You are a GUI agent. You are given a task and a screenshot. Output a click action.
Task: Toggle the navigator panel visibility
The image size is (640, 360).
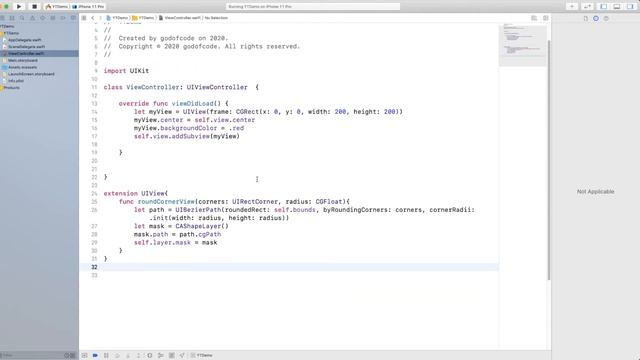[x=604, y=7]
